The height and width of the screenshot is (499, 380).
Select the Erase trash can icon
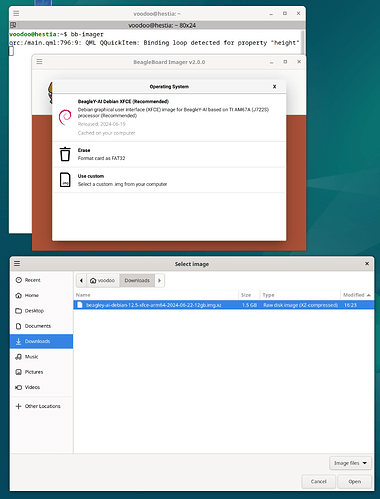point(65,154)
